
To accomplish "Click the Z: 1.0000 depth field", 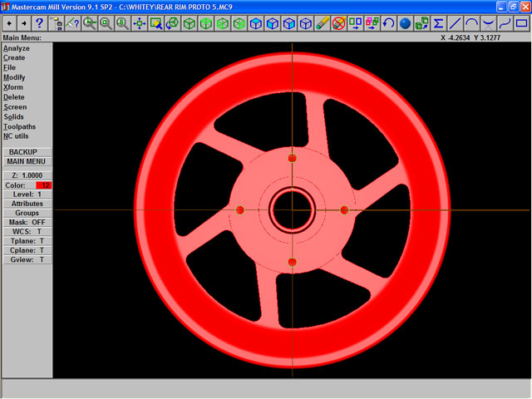I will point(27,175).
